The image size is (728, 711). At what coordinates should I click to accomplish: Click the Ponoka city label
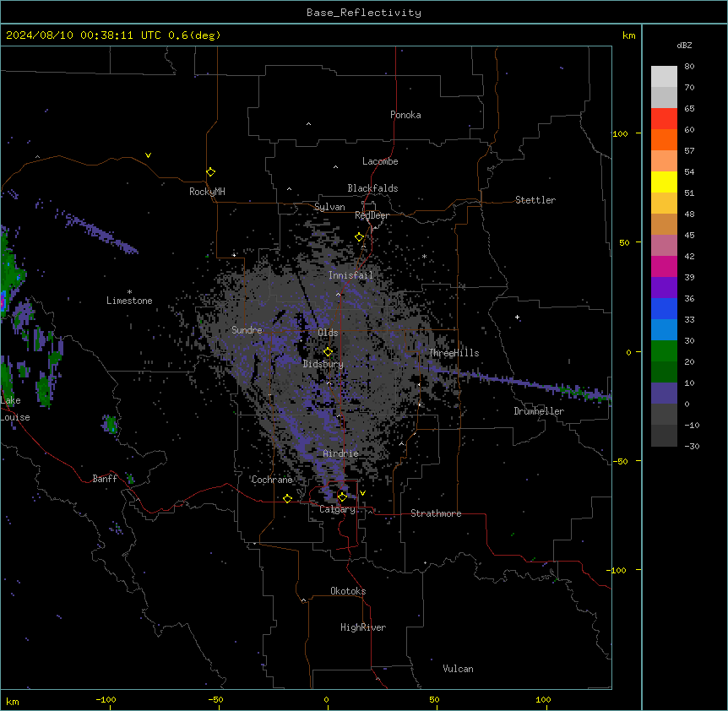405,115
